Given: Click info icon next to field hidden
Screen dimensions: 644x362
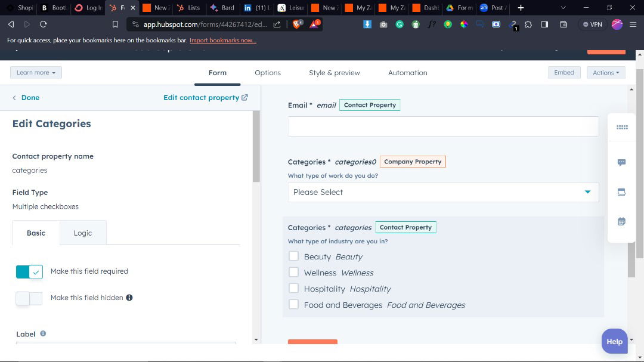Looking at the screenshot, I should [129, 298].
